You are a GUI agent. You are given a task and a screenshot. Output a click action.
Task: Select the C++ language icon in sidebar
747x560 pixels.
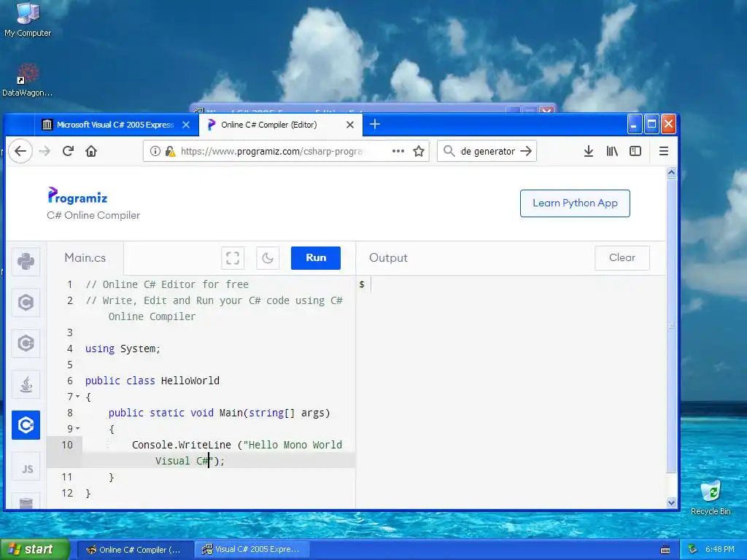(x=26, y=343)
